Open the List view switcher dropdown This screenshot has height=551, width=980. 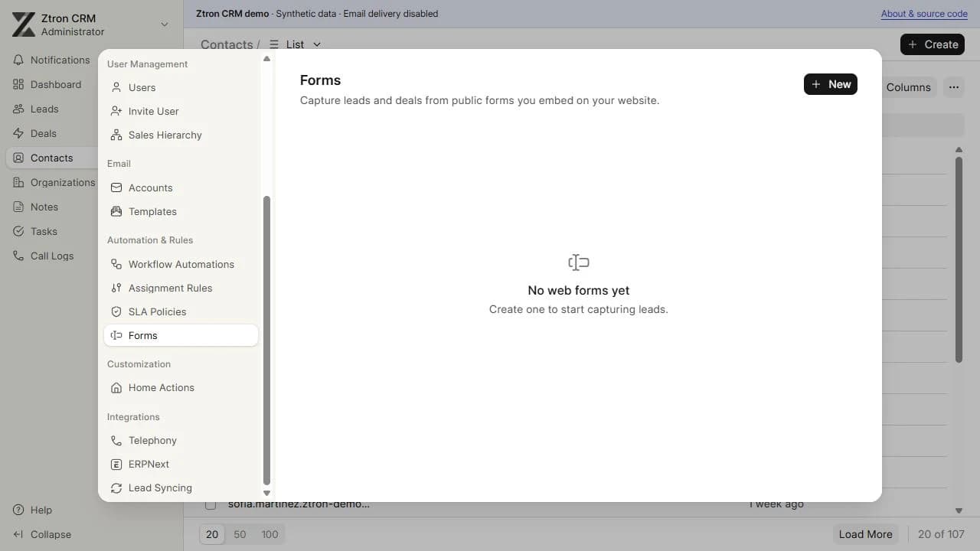click(296, 44)
